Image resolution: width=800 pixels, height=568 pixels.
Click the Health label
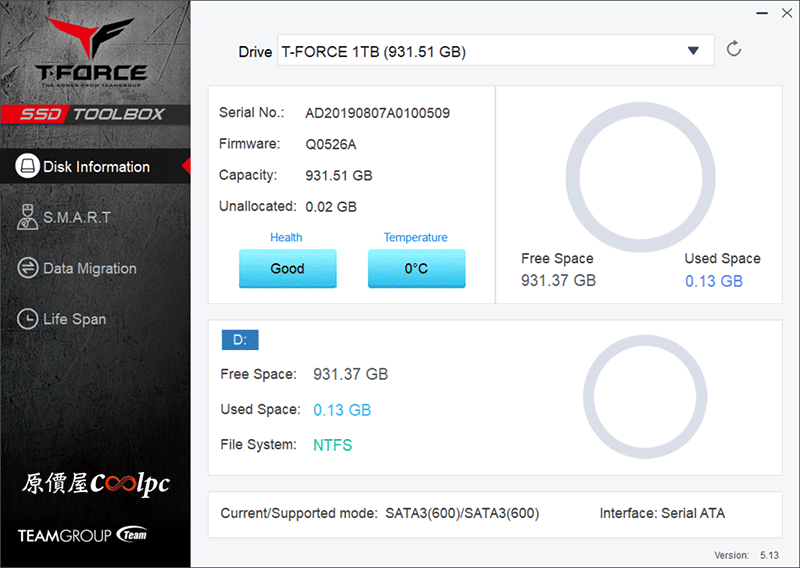tap(286, 237)
